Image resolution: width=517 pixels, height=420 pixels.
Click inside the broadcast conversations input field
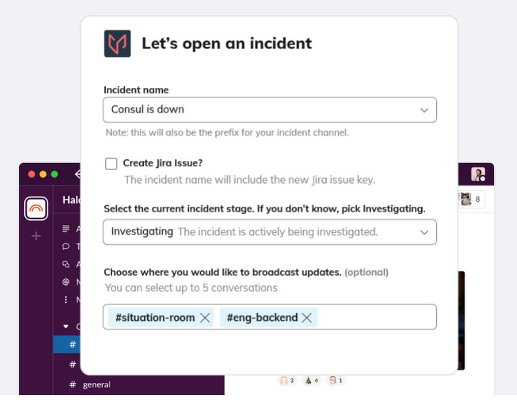coord(376,317)
